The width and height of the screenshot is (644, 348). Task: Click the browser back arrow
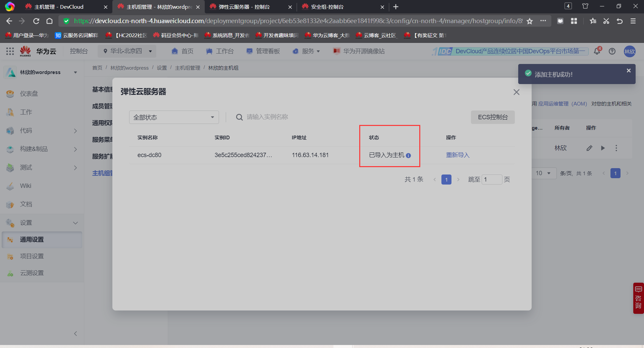point(9,21)
